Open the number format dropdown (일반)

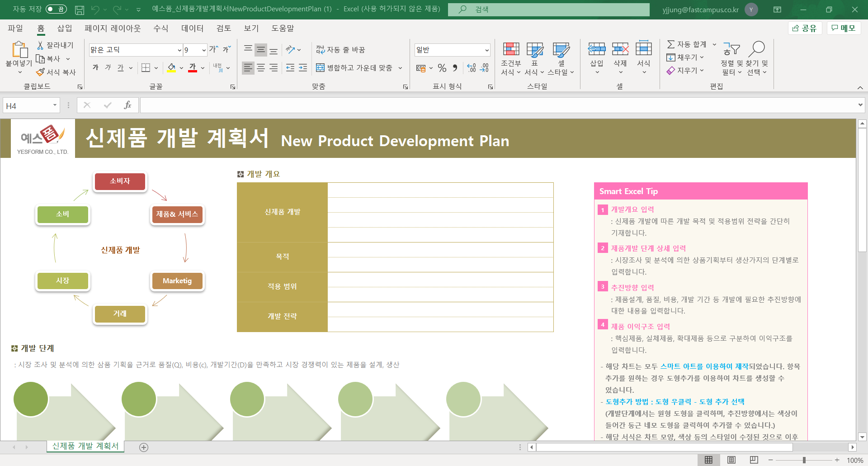coord(486,50)
